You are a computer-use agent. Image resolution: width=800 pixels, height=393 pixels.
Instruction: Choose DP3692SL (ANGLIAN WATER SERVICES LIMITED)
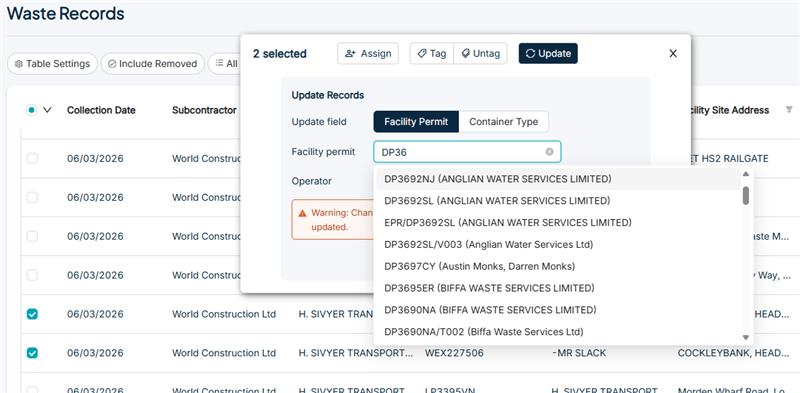coord(558,201)
